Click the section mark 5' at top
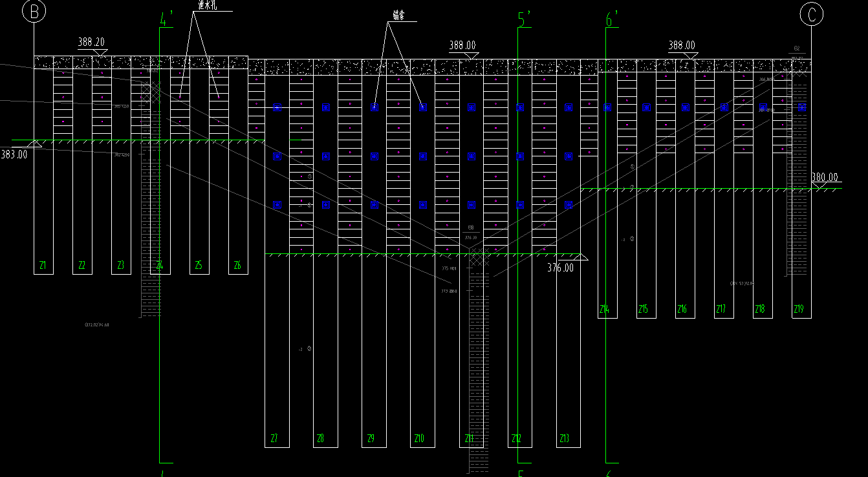 525,19
